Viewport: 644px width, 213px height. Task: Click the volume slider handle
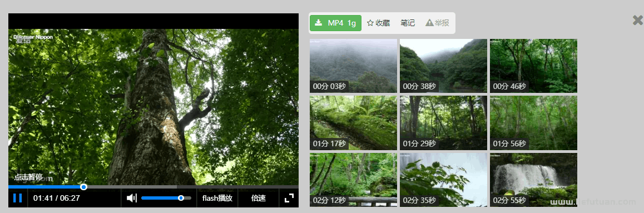pyautogui.click(x=181, y=198)
